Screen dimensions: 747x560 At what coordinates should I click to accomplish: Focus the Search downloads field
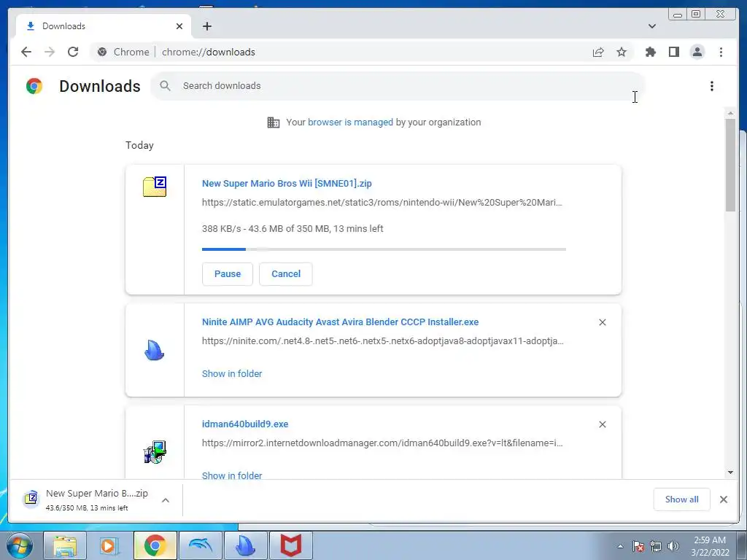click(x=398, y=86)
